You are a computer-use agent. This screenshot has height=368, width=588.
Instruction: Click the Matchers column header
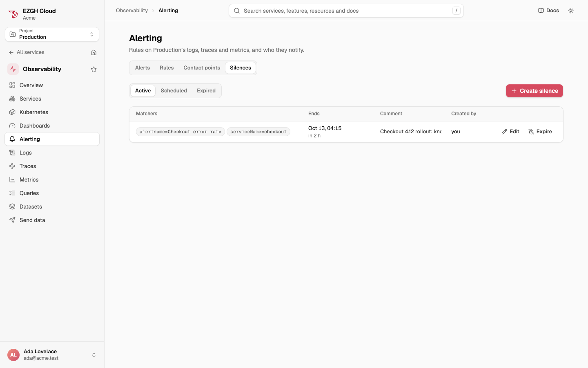(x=147, y=114)
